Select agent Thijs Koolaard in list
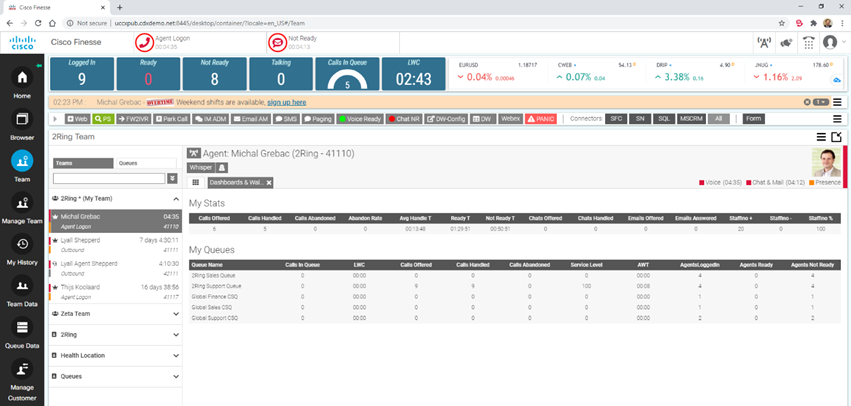 point(116,291)
